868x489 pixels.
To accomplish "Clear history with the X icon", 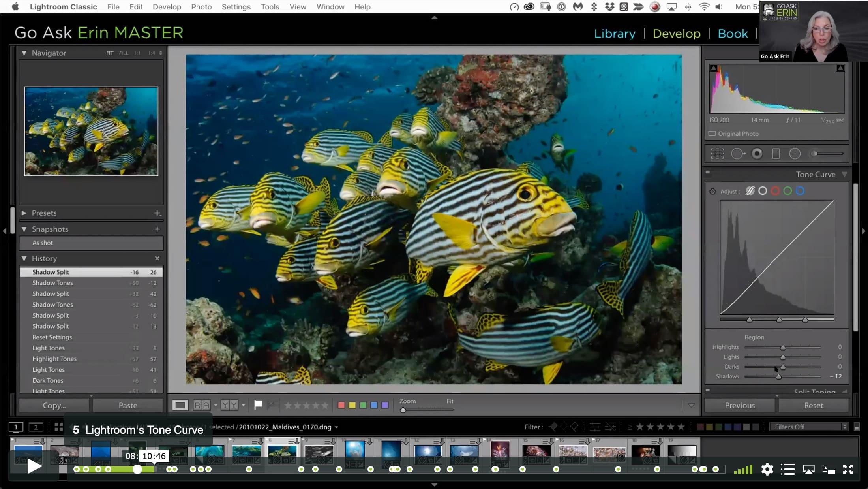I will coord(157,258).
